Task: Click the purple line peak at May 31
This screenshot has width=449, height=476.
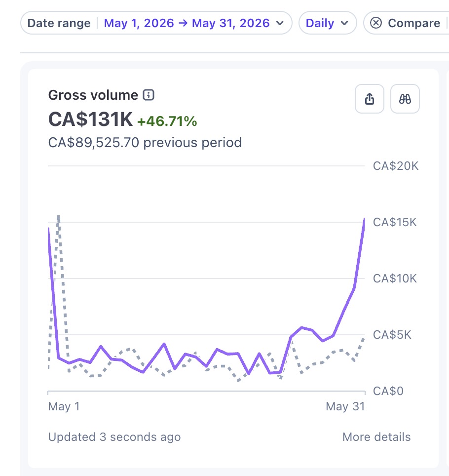Action: [x=364, y=219]
